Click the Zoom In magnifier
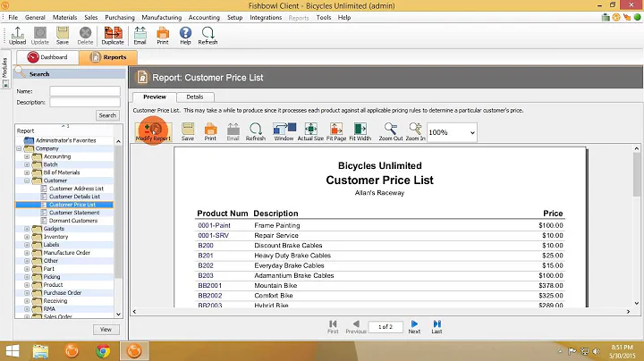The height and width of the screenshot is (361, 644). 415,132
